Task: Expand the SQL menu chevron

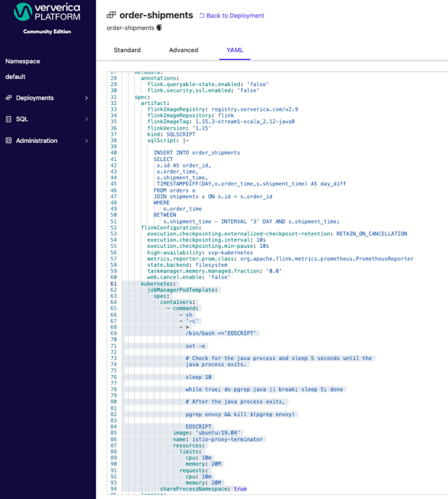Action: tap(87, 119)
